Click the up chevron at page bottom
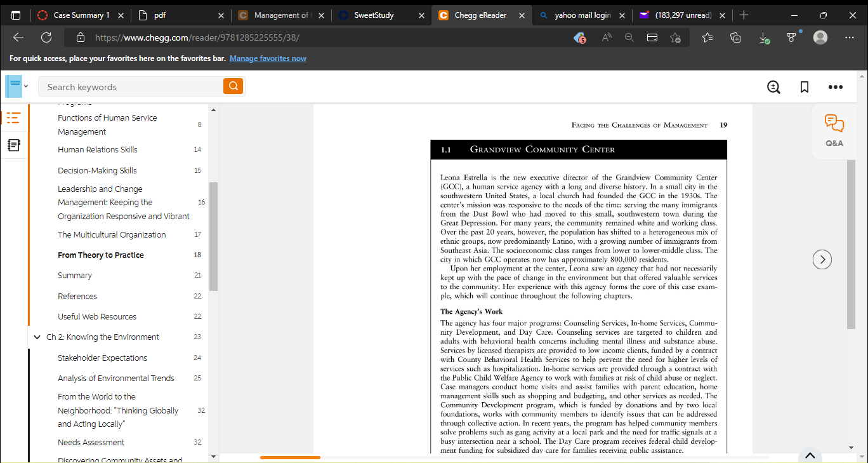The image size is (868, 463). 810,455
